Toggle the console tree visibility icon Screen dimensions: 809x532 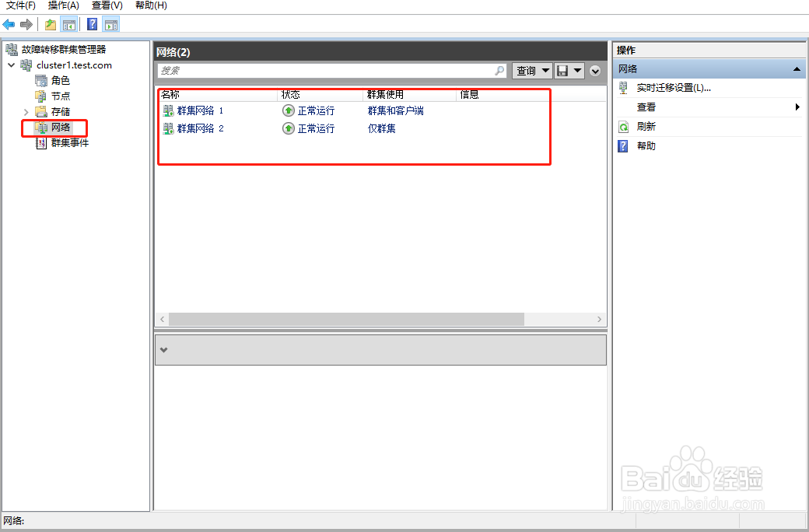click(69, 23)
